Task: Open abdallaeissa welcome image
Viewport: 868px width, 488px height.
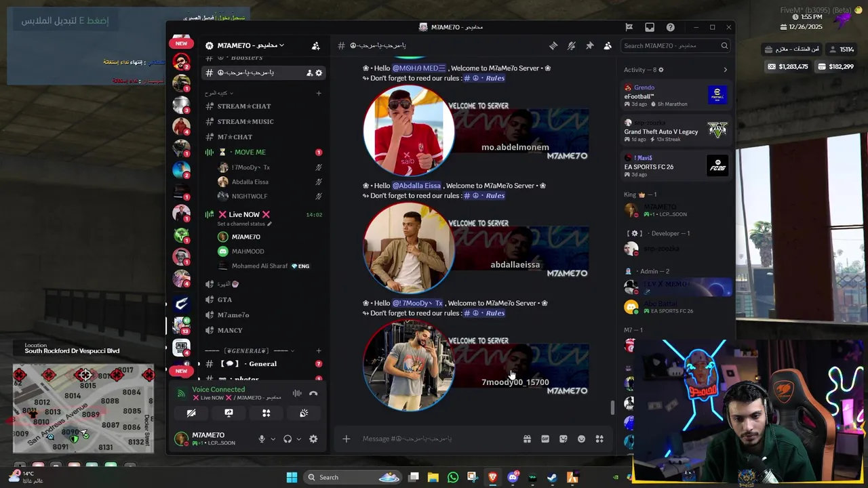Action: tap(475, 247)
